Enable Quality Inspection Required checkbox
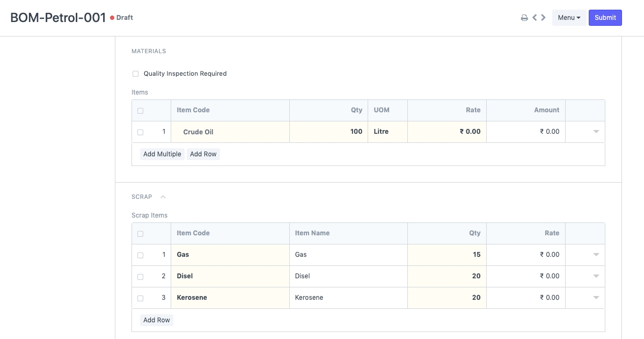644x339 pixels. click(136, 74)
